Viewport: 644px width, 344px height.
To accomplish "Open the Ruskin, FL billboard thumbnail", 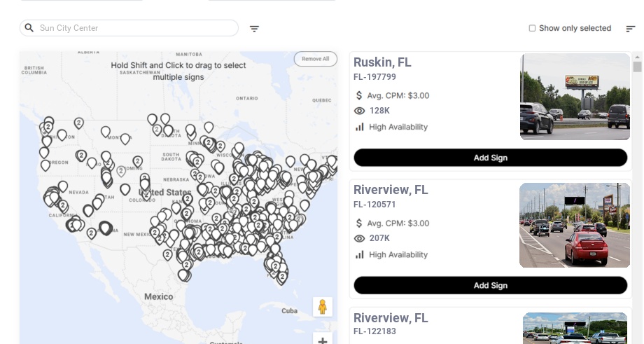I will click(575, 97).
